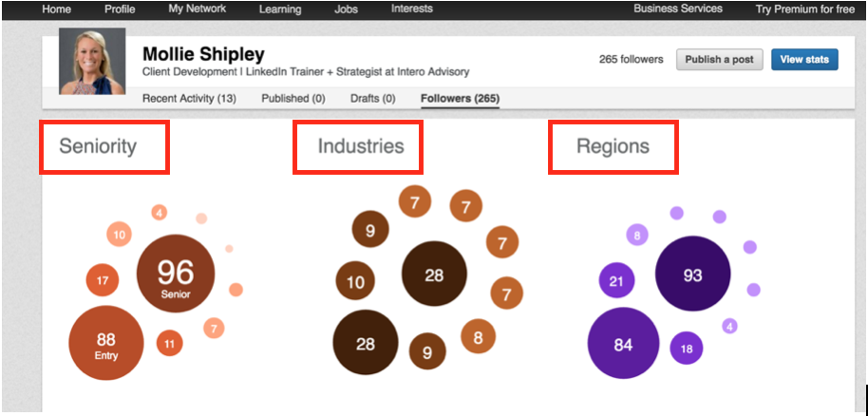Click the purple 21 regions bubble
868x416 pixels.
[616, 281]
